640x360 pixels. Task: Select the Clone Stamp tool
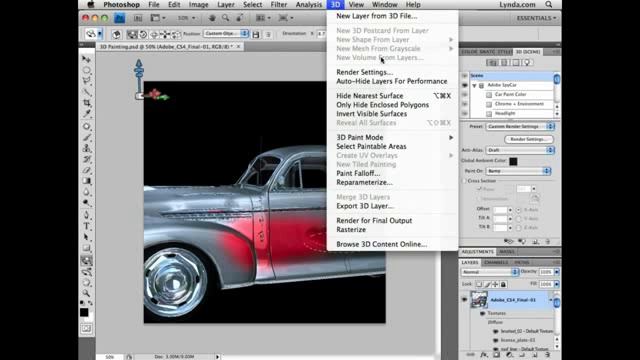(x=87, y=149)
